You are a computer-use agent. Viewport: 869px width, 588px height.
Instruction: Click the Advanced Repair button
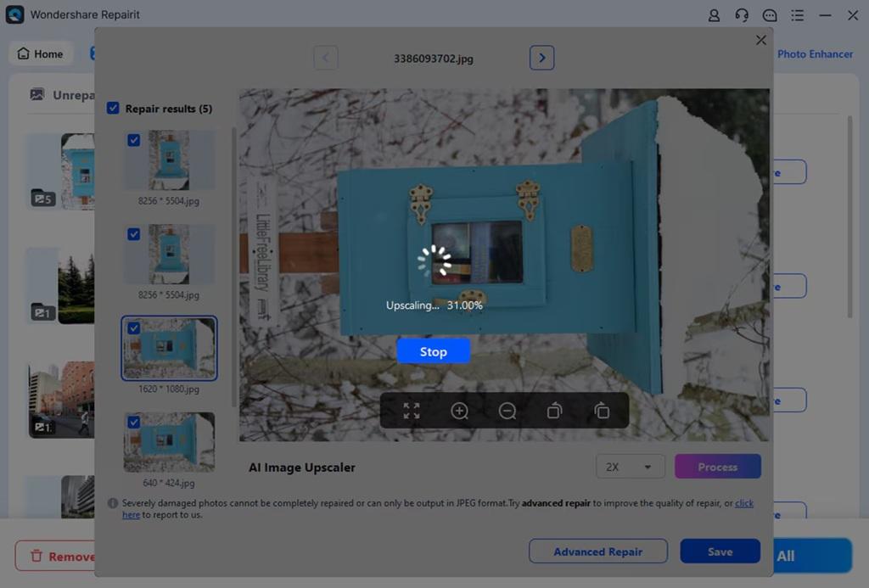(597, 552)
